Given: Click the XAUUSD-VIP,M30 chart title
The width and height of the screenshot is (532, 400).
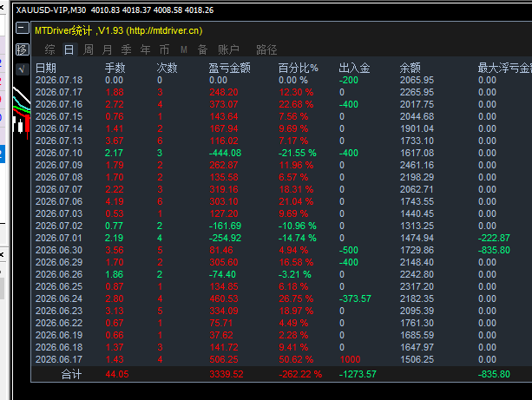Looking at the screenshot, I should 51,10.
